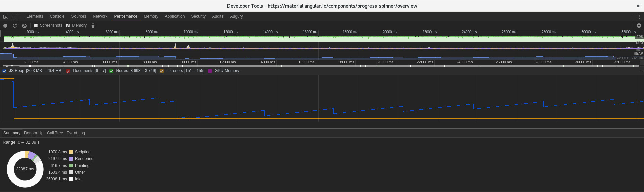Image resolution: width=644 pixels, height=192 pixels.
Task: Click the reload and profile icon
Action: (15, 26)
